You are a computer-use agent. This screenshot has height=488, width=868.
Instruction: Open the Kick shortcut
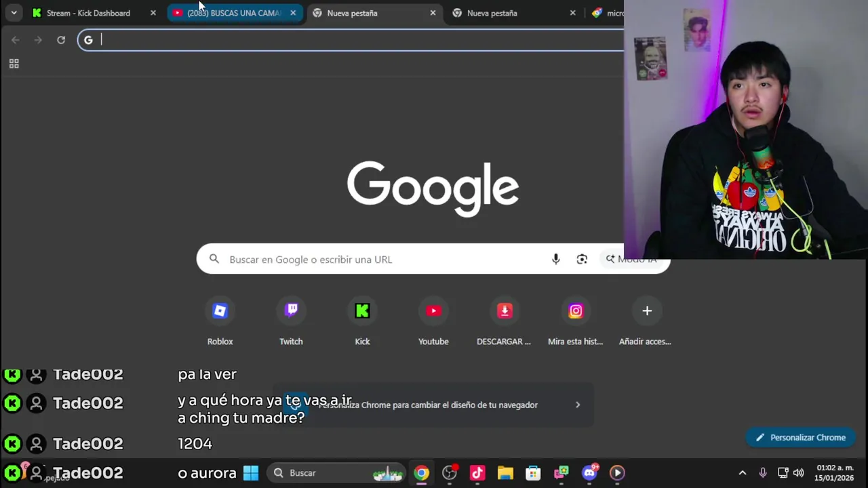tap(362, 321)
